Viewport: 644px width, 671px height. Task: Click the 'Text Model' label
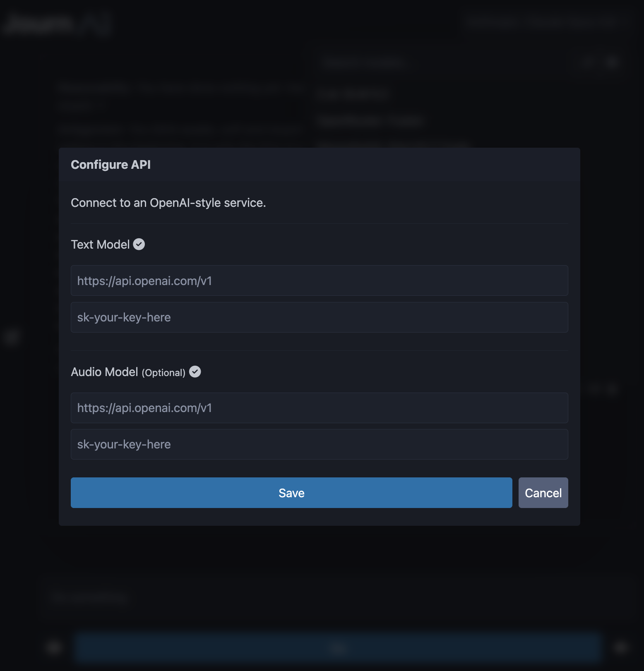coord(100,244)
